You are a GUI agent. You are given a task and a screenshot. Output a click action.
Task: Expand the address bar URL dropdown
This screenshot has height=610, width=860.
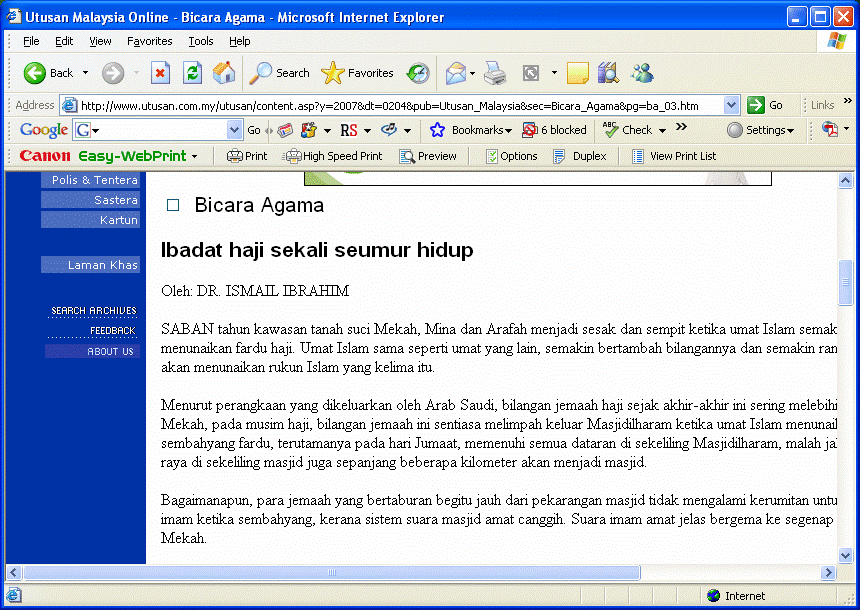[x=731, y=105]
